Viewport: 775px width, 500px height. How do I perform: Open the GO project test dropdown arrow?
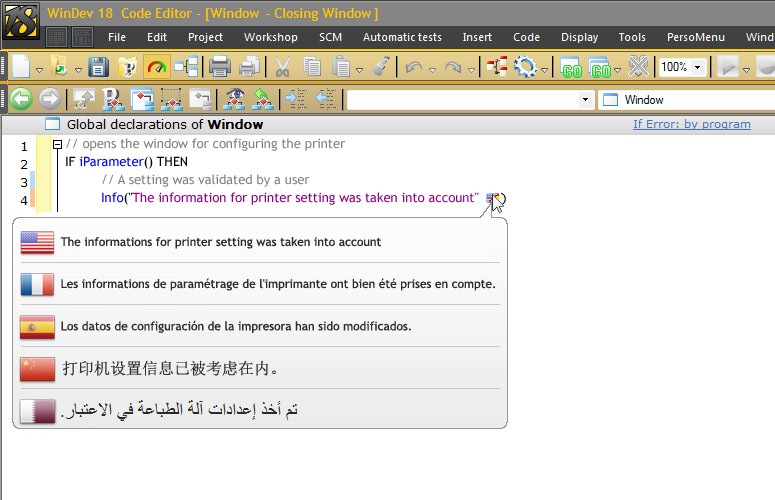[x=617, y=70]
